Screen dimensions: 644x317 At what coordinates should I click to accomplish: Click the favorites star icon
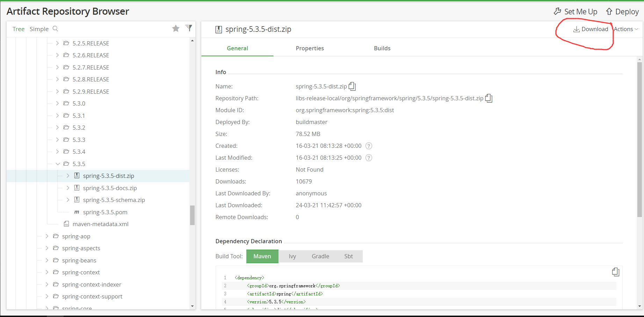[x=176, y=28]
